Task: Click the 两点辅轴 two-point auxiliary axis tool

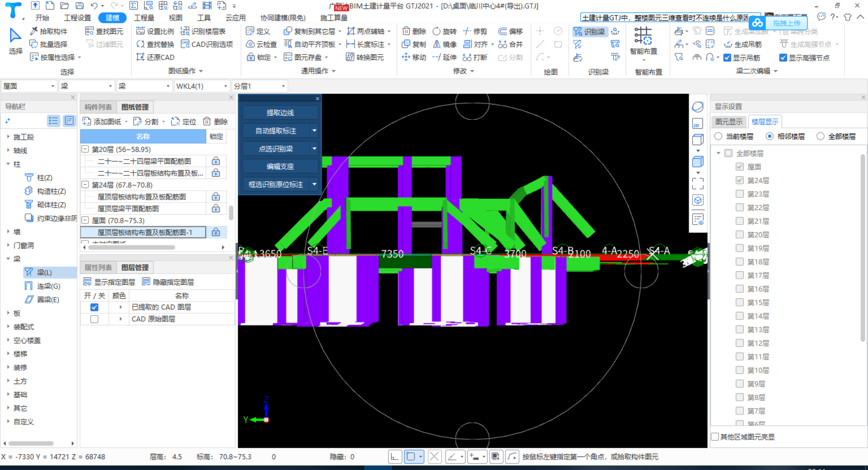Action: (366, 31)
